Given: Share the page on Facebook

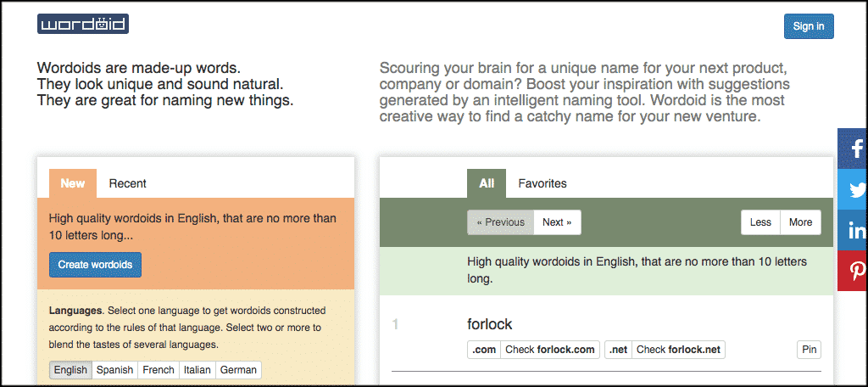Looking at the screenshot, I should 853,148.
